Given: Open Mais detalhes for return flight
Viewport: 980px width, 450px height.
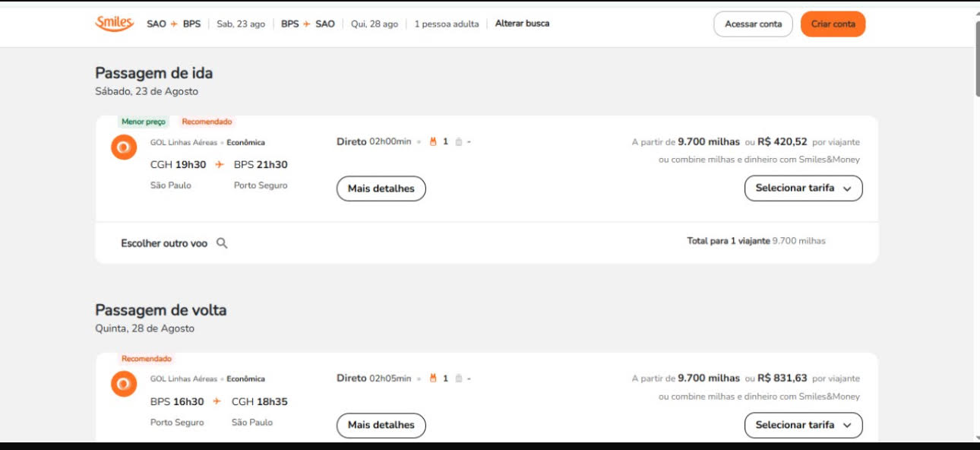Looking at the screenshot, I should [381, 425].
